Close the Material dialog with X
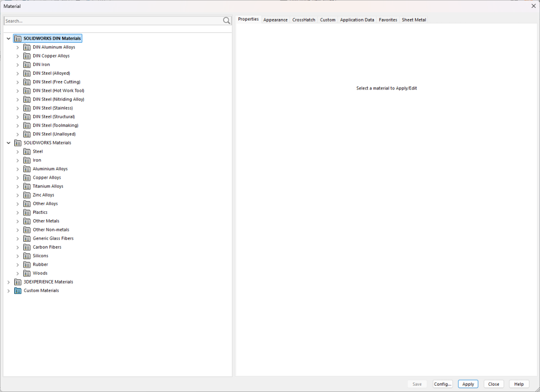 [x=534, y=6]
